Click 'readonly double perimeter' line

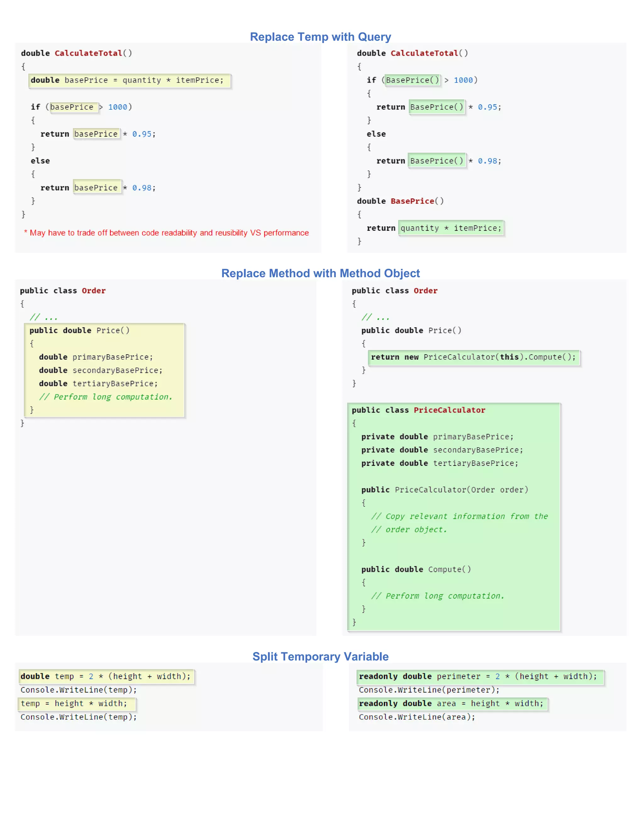[480, 677]
